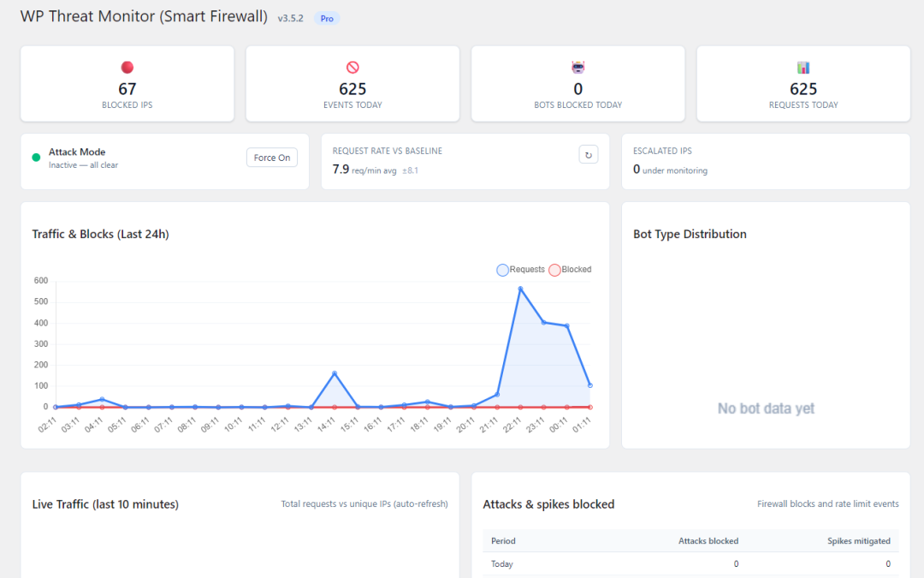The height and width of the screenshot is (578, 924).
Task: Click the 01:11 last data point on the Requests line
Action: pyautogui.click(x=589, y=385)
